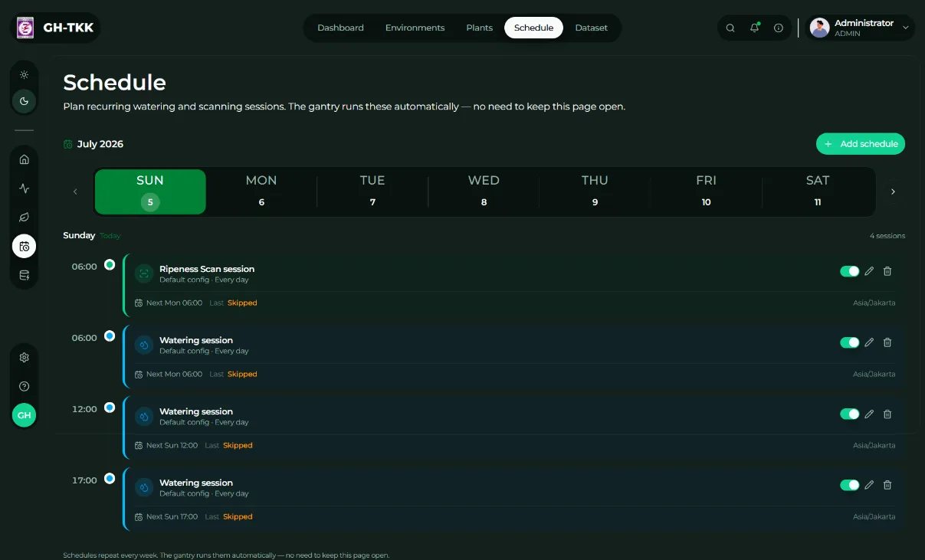Click Skipped status in 17:00 Watering card

click(x=238, y=516)
